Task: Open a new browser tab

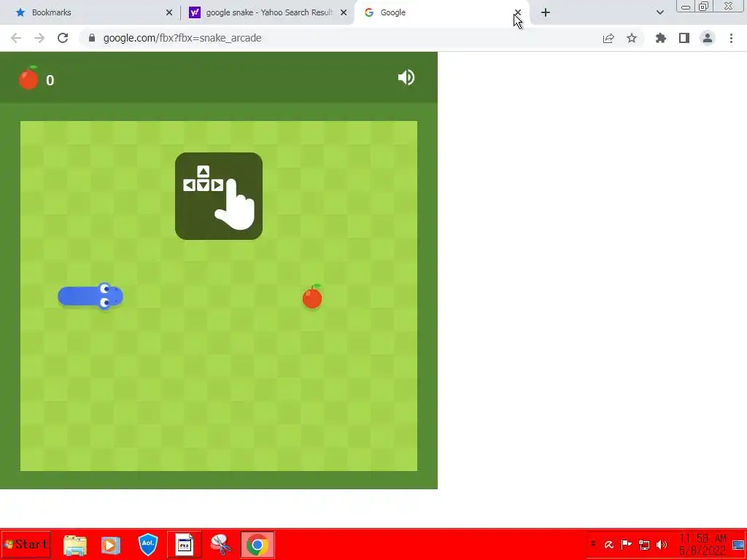Action: click(546, 12)
